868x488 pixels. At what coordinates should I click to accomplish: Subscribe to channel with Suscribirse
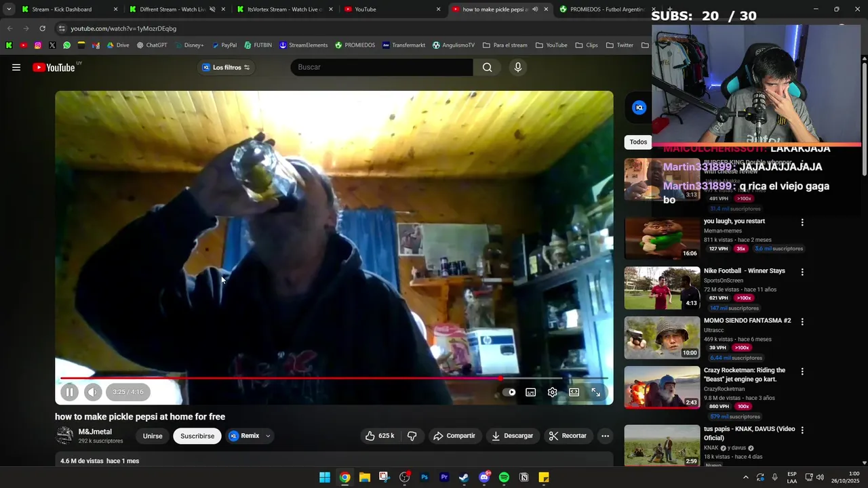(197, 436)
